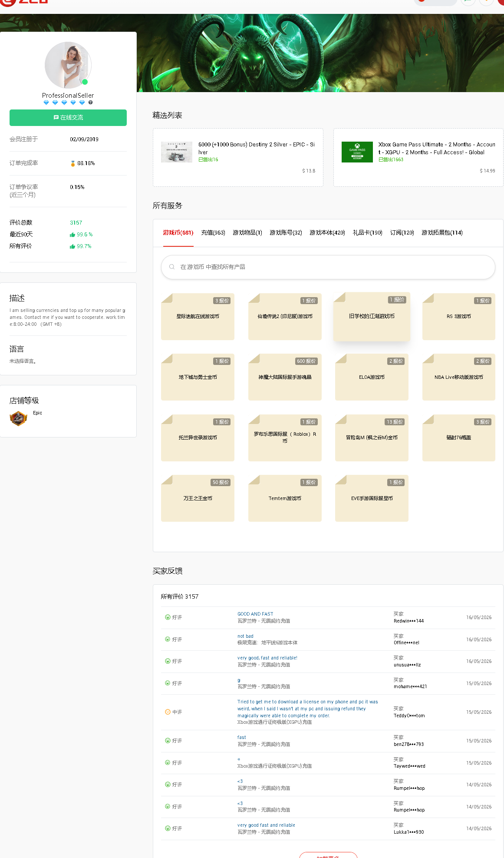Open the EVE手游国际服星币 folder card
The width and height of the screenshot is (504, 858).
372,498
